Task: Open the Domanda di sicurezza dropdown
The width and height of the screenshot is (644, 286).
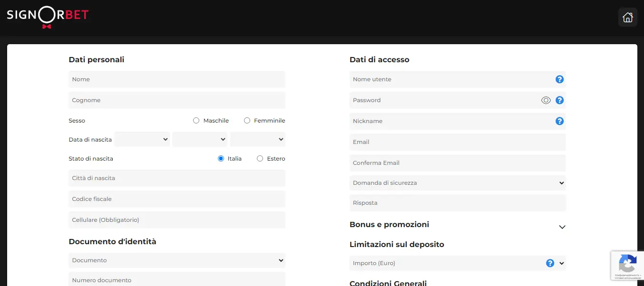Action: pyautogui.click(x=457, y=183)
